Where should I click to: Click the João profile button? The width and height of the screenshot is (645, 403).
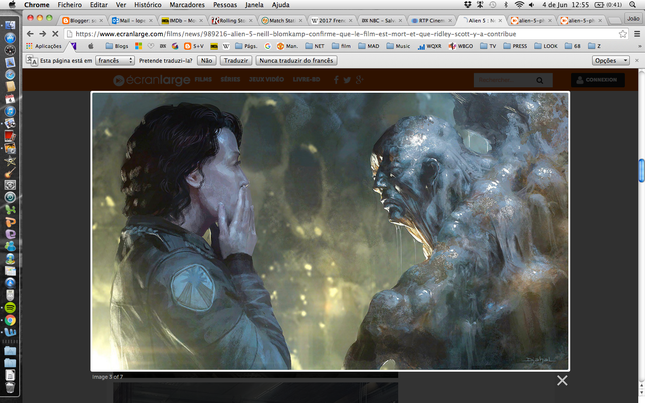click(x=633, y=19)
